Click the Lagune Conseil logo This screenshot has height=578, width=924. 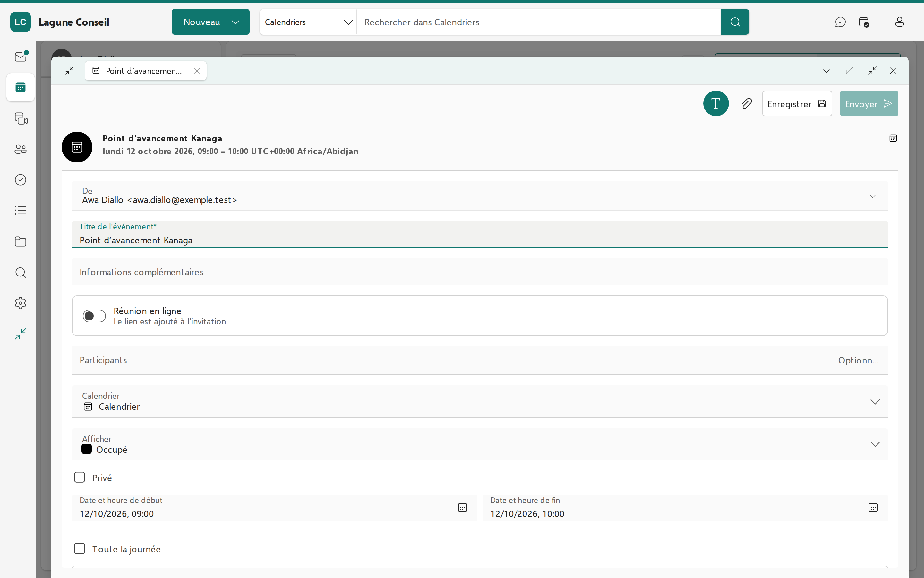pyautogui.click(x=21, y=22)
